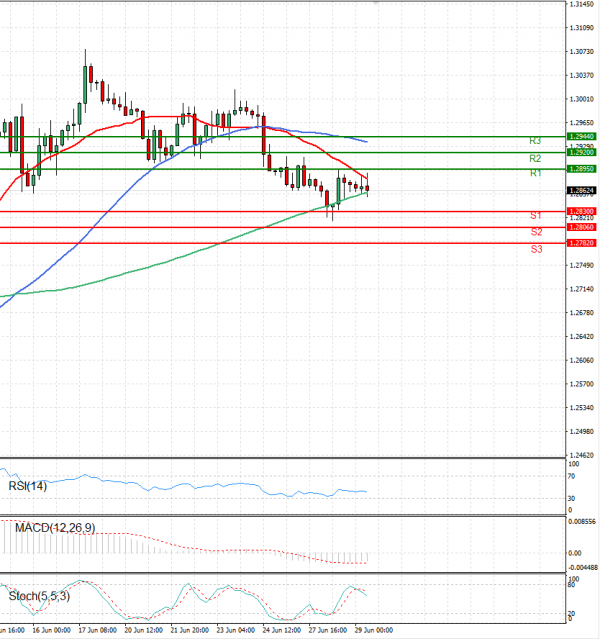
Task: Click the RSI 30 level value
Action: tap(572, 498)
